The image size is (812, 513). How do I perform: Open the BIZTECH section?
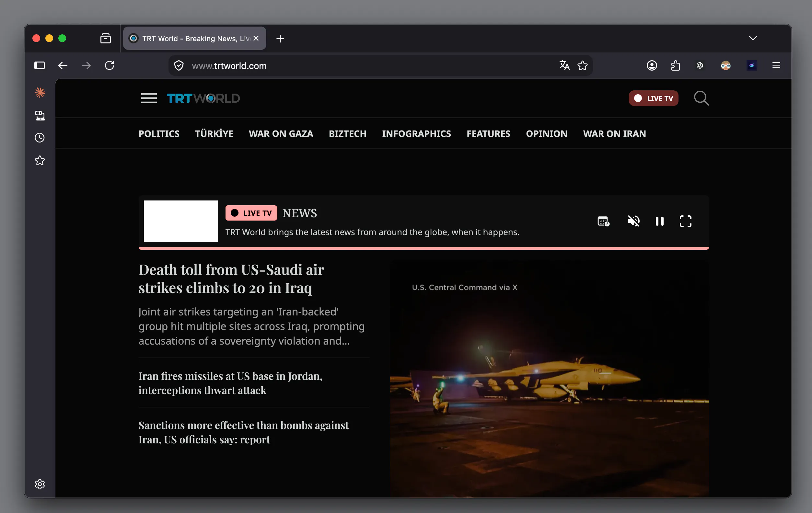pyautogui.click(x=347, y=134)
